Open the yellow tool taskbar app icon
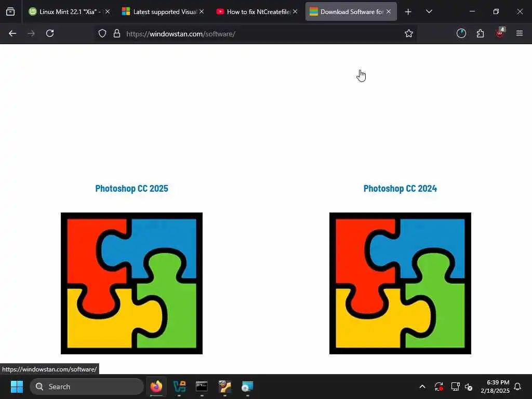Screen dimensions: 532x399 [x=224, y=387]
